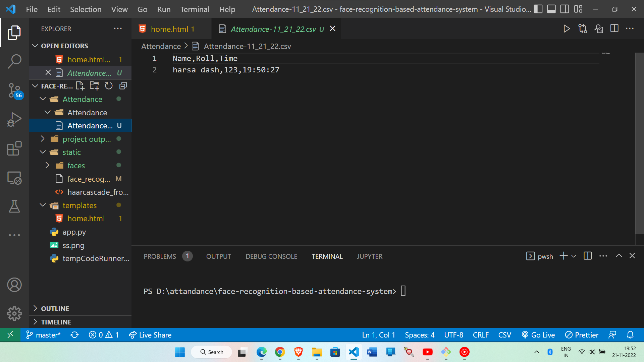Screen dimensions: 644x362
Task: Maximize terminal panel with up chevron
Action: coord(619,256)
